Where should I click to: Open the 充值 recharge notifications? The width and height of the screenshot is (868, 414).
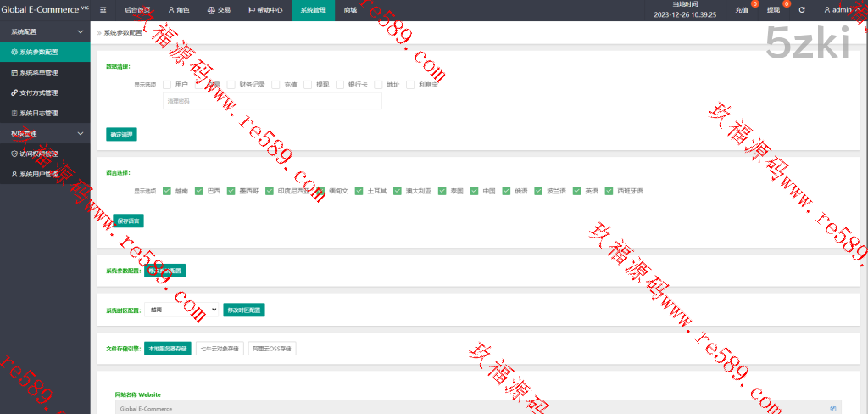(743, 10)
